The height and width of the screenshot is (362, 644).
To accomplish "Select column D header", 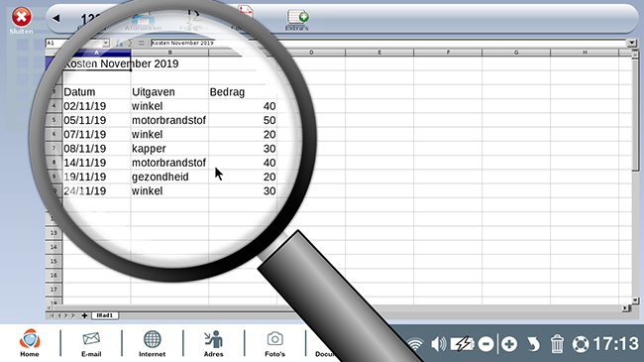I will coord(311,53).
